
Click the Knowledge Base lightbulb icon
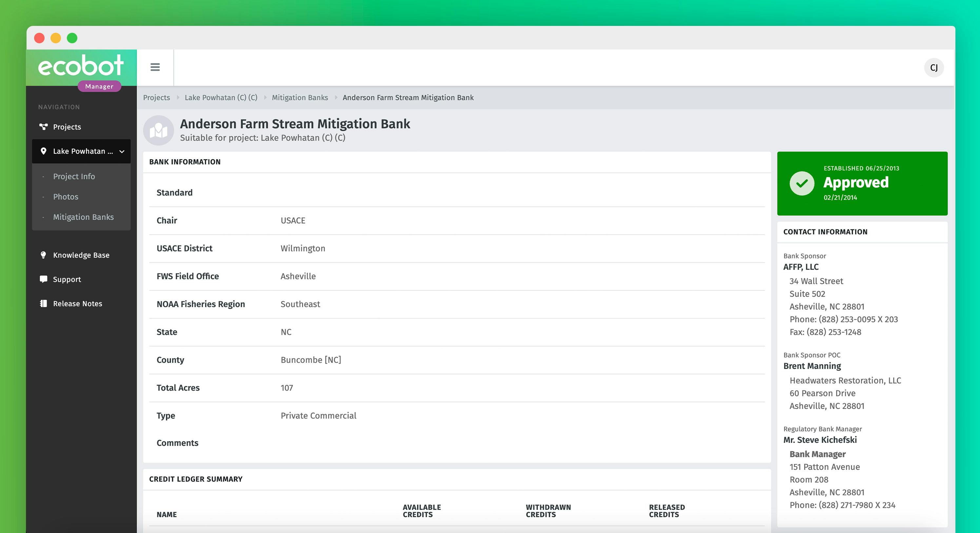[43, 255]
